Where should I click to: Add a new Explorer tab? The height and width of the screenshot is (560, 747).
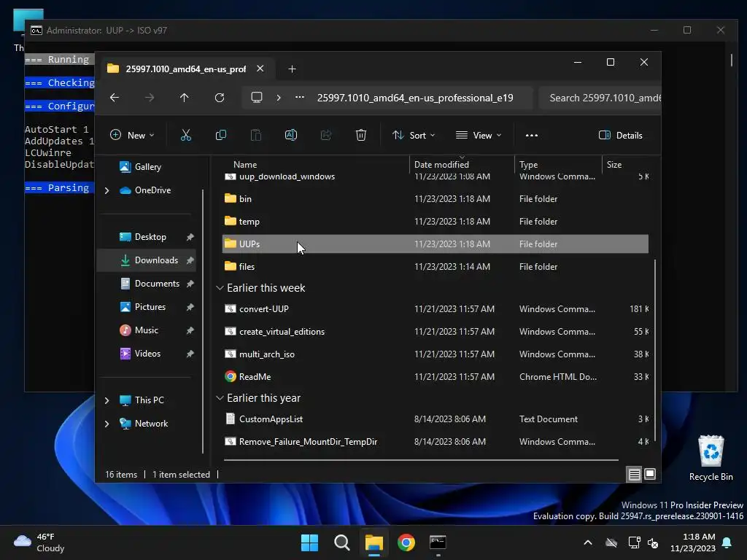click(x=292, y=69)
